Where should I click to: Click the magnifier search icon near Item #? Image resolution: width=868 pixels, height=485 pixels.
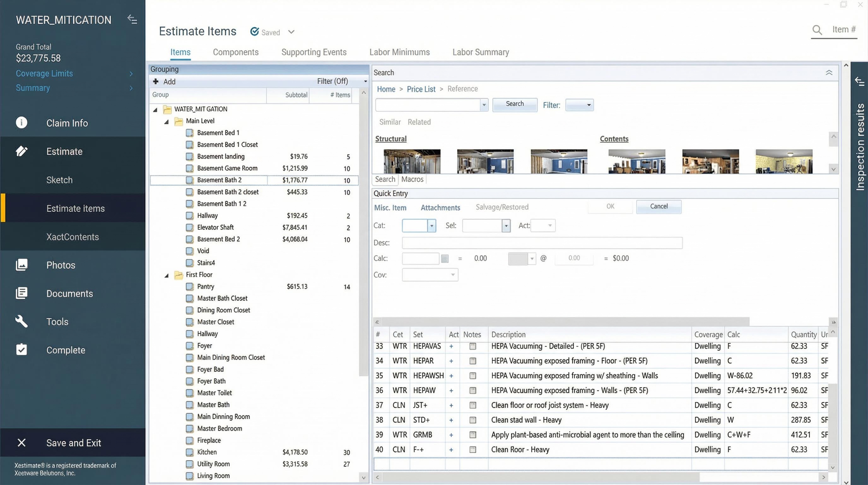[817, 30]
